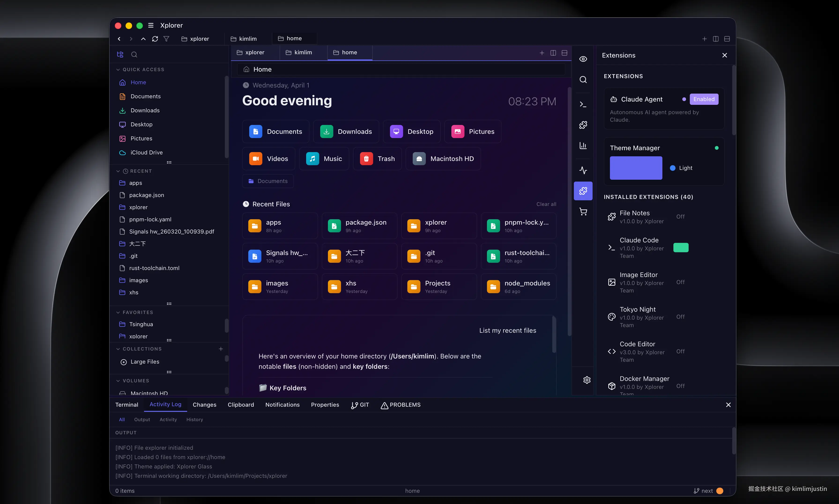Open the shopping cart marketplace icon
Viewport: 839px width, 504px height.
[x=583, y=212]
